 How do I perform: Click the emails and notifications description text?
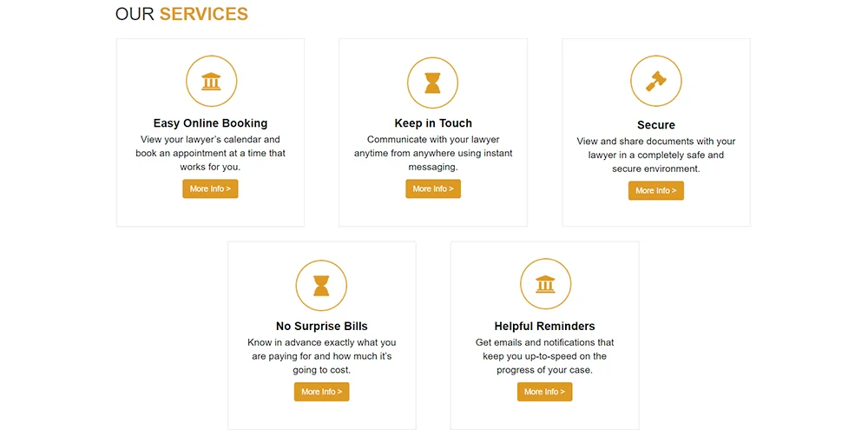545,356
